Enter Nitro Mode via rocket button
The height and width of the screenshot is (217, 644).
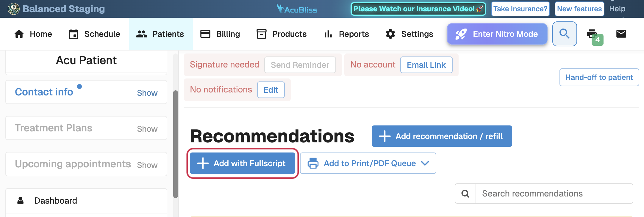click(497, 34)
